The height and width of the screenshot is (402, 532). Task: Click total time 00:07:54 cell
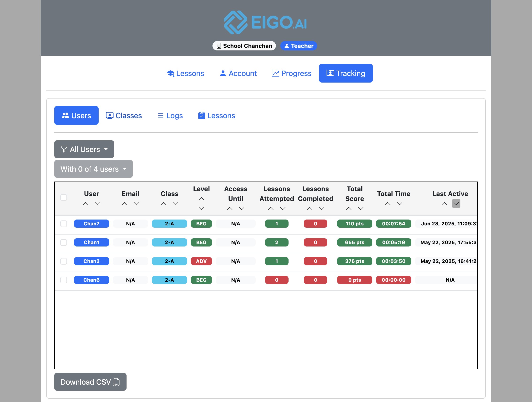point(394,224)
